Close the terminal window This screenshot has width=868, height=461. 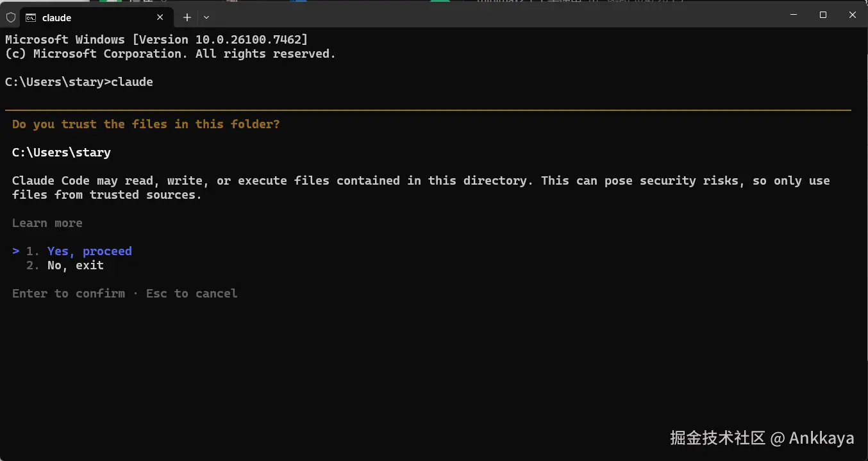[853, 15]
